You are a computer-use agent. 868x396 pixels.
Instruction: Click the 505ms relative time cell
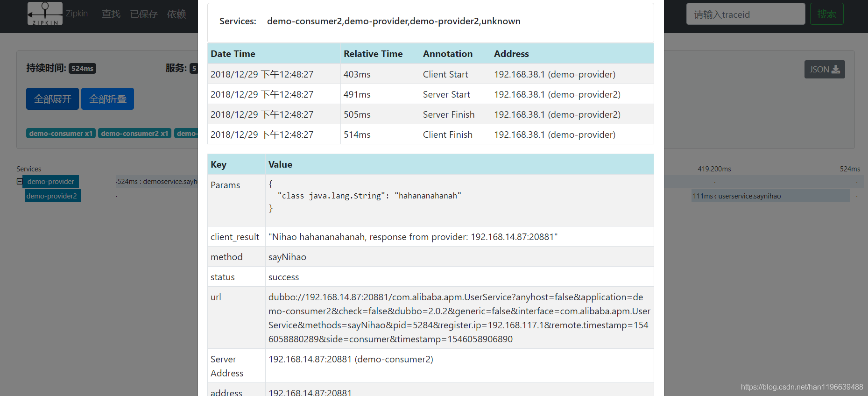tap(380, 114)
